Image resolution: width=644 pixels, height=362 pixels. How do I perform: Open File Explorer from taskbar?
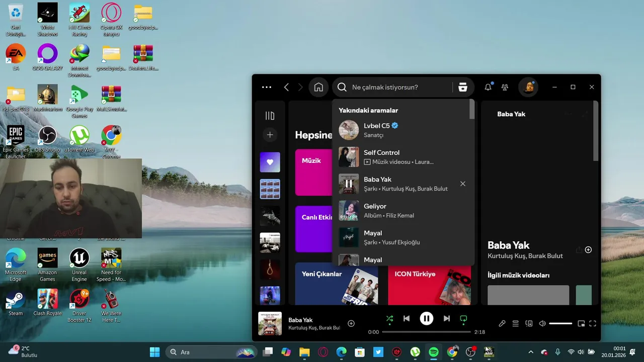coord(304,352)
